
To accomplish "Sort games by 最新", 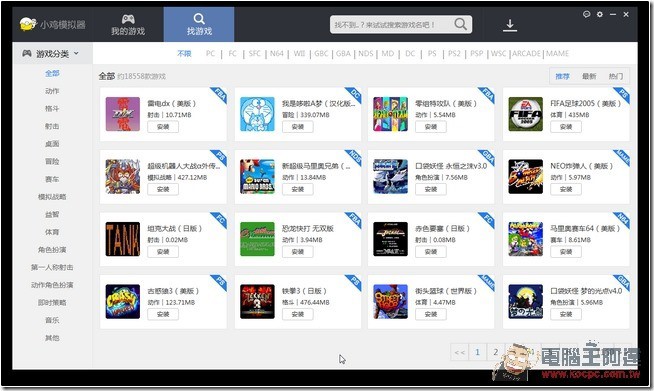I will pos(589,76).
